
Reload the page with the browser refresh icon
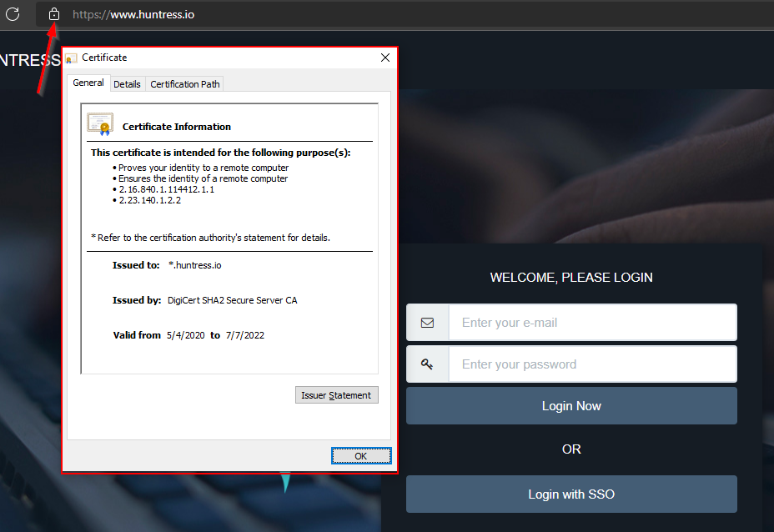tap(13, 14)
